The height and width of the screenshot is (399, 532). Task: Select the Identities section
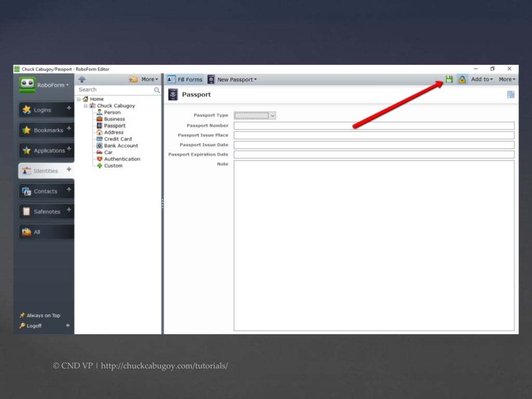[x=43, y=171]
